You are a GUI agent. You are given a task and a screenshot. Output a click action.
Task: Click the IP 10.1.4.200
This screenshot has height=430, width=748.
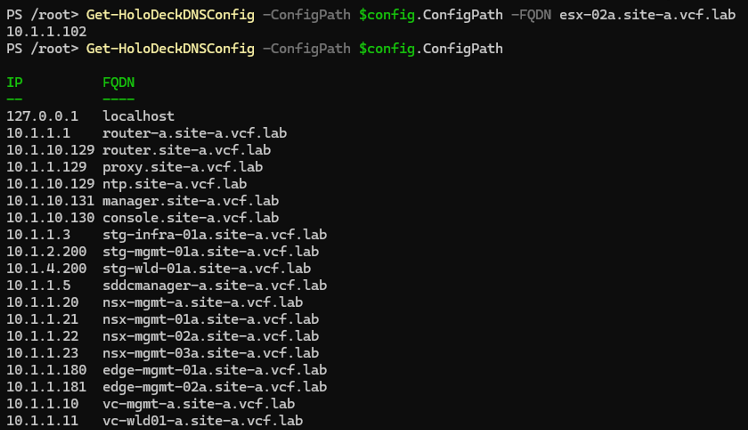coord(46,269)
